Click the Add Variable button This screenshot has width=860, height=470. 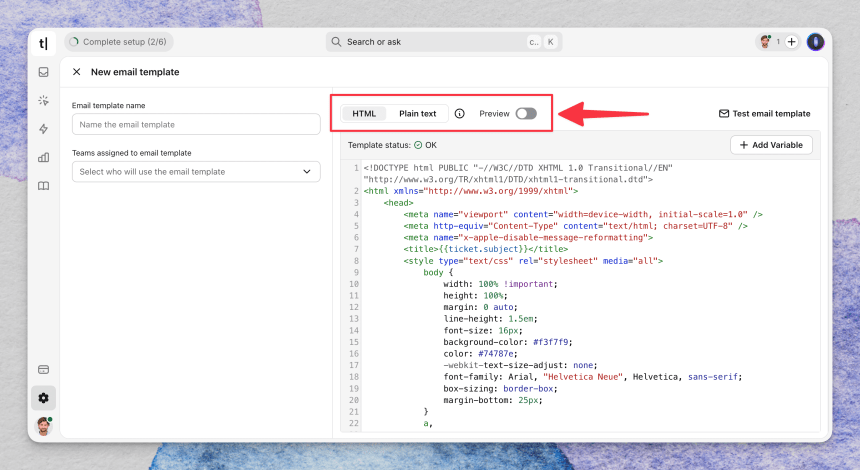(x=771, y=145)
